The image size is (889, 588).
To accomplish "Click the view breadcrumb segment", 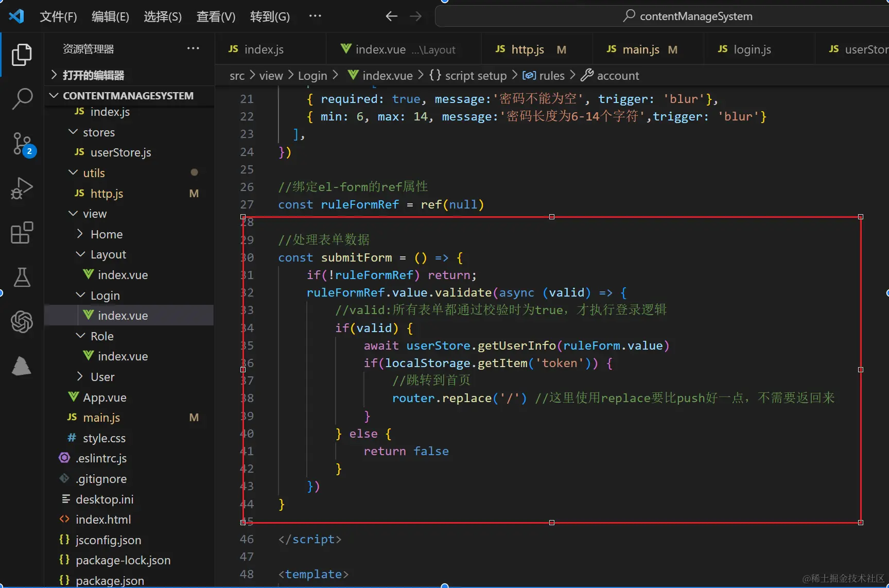I will click(271, 76).
